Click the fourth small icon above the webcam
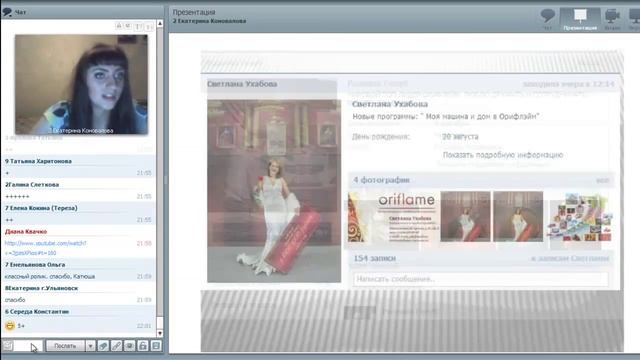Viewport: 640px width, 360px height. pyautogui.click(x=149, y=27)
